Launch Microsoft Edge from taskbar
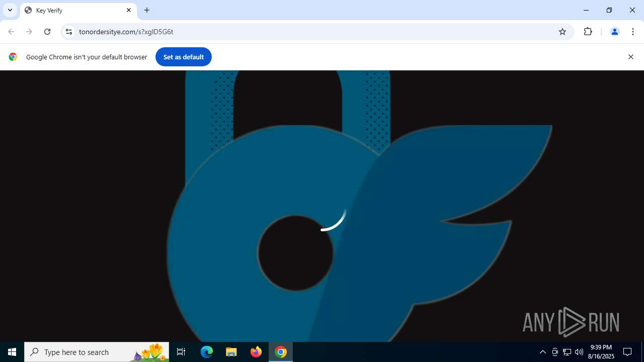 (207, 352)
